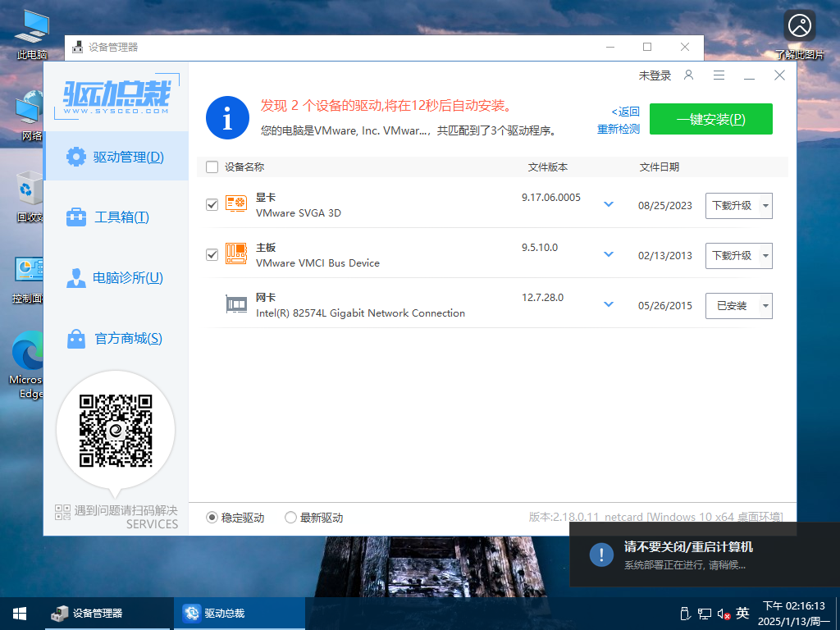
Task: Click 下载升级 for the 显卡 driver
Action: pyautogui.click(x=732, y=206)
